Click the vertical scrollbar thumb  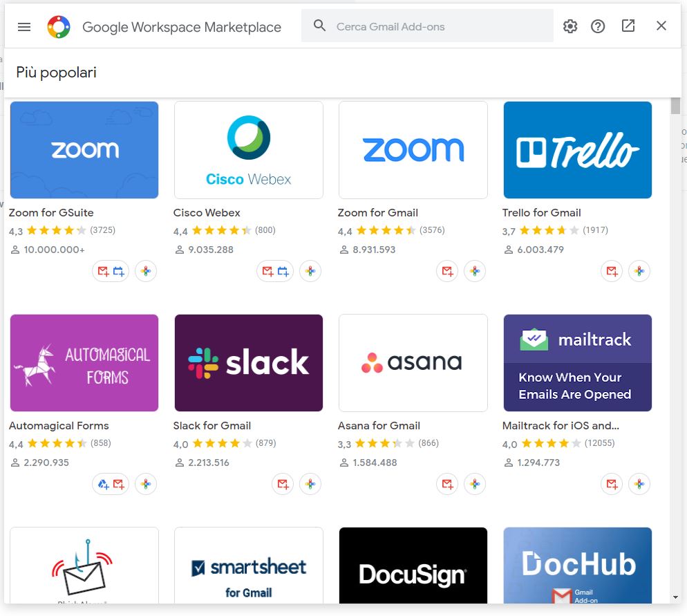(675, 106)
